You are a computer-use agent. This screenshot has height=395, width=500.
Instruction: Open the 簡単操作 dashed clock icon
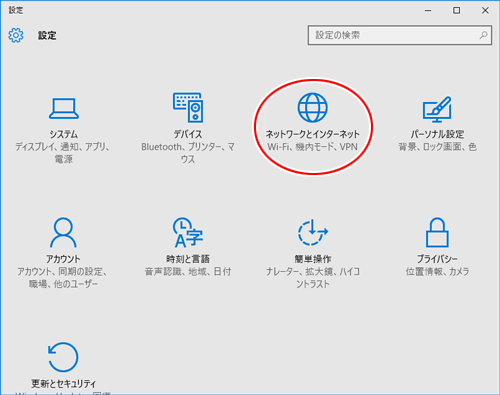point(312,232)
